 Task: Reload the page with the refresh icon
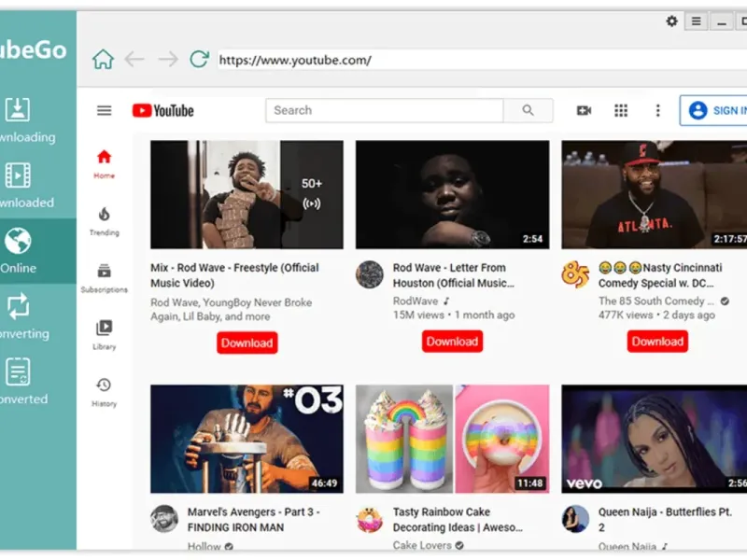[199, 59]
